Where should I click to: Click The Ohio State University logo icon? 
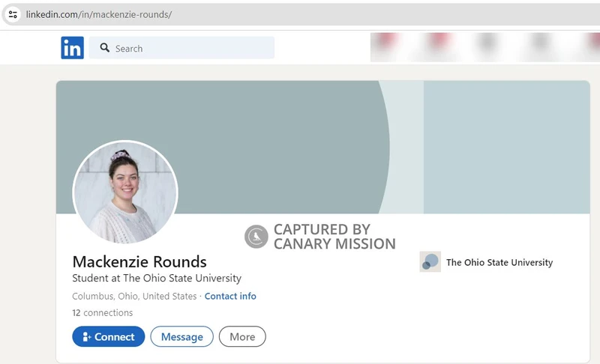coord(430,261)
